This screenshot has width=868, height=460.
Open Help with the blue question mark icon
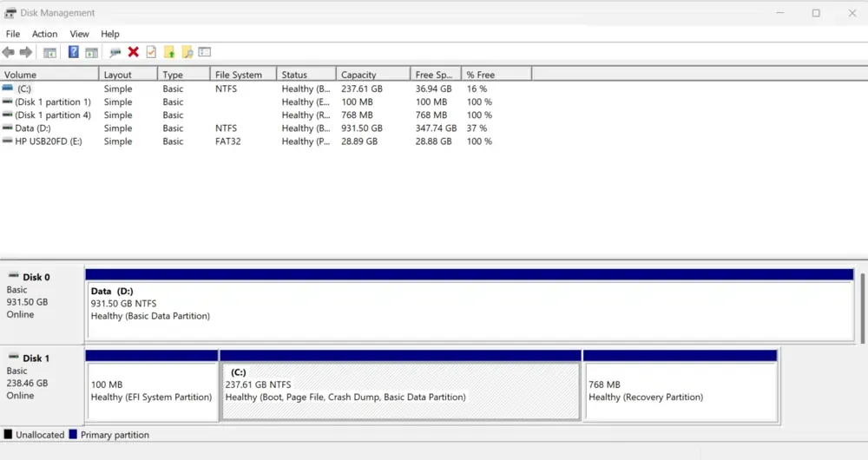(x=73, y=52)
